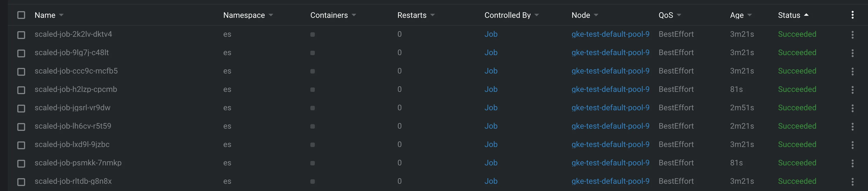Screen dimensions: 868x191
Task: Sort pods by the Name column
Action: 45,15
